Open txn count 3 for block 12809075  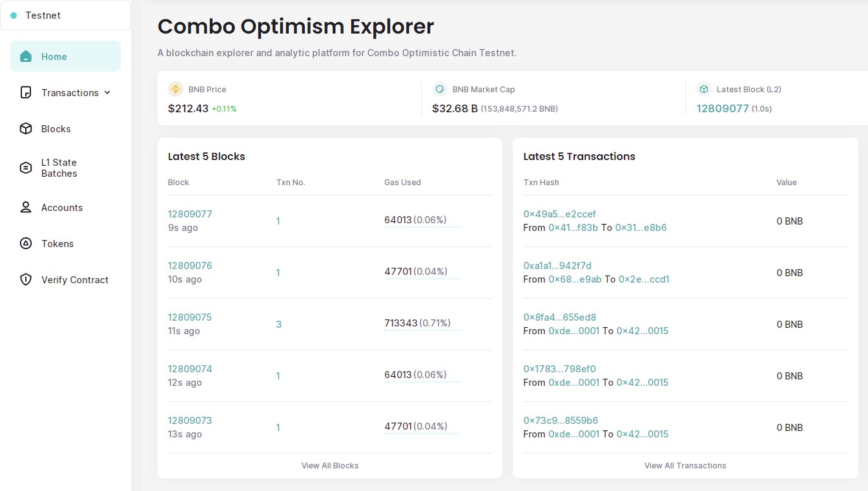point(279,325)
